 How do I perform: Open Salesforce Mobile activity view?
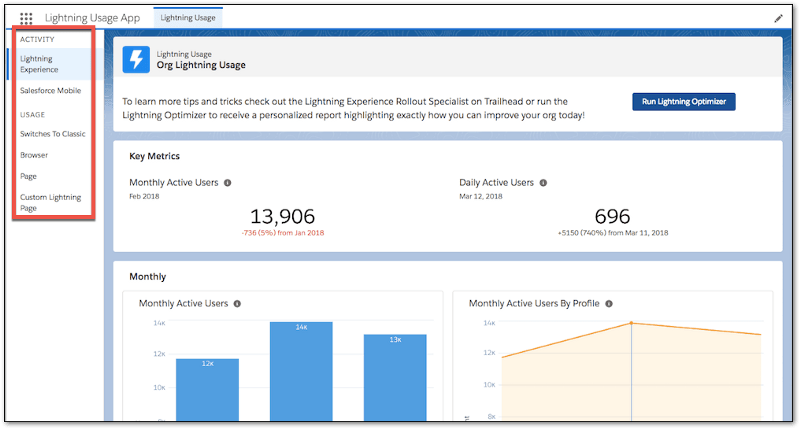51,91
